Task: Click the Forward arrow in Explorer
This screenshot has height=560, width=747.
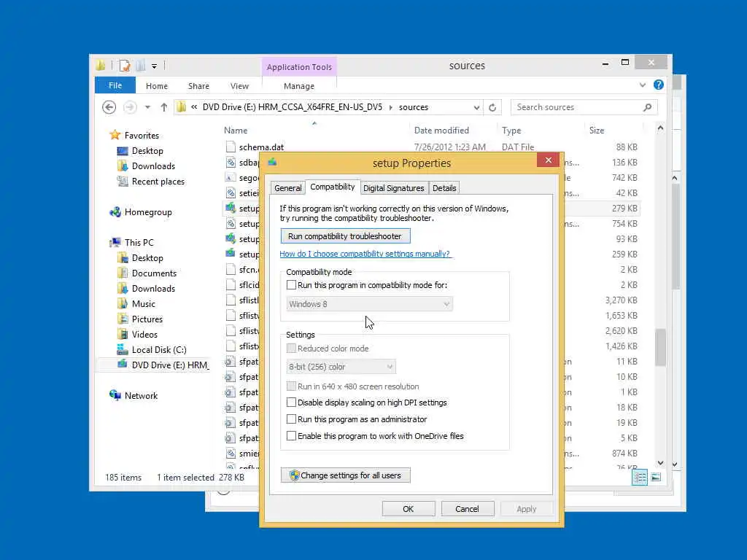Action: coord(130,107)
